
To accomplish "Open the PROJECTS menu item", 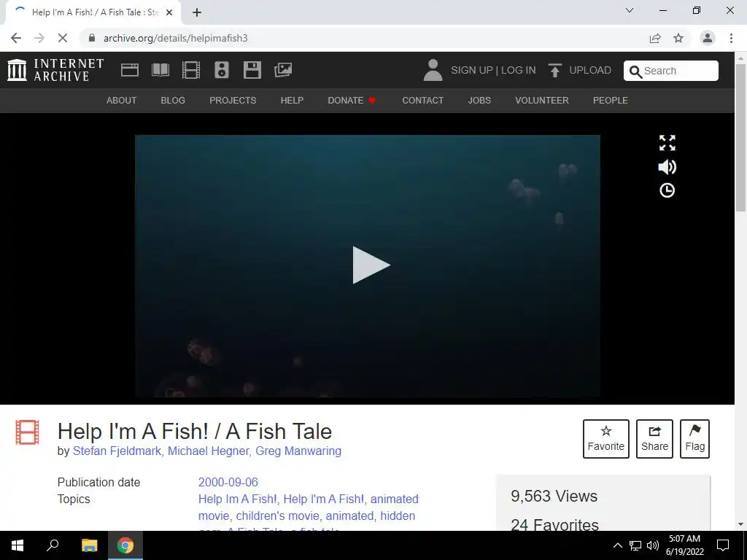I will (233, 101).
